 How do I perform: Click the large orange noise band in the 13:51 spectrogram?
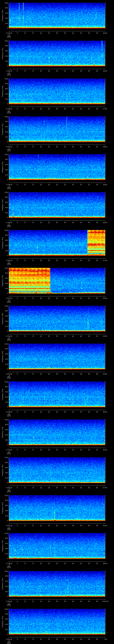point(29,280)
